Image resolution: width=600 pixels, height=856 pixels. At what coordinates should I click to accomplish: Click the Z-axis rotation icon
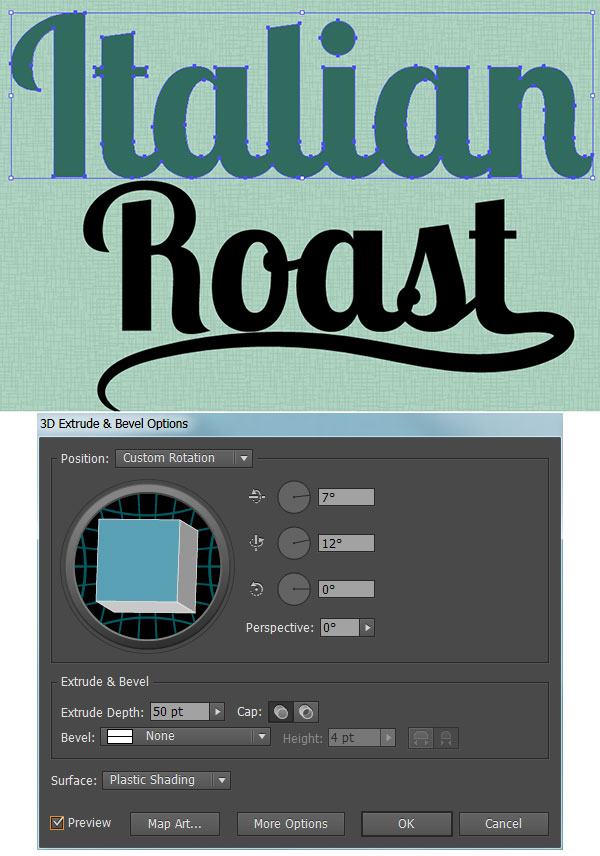tap(257, 589)
